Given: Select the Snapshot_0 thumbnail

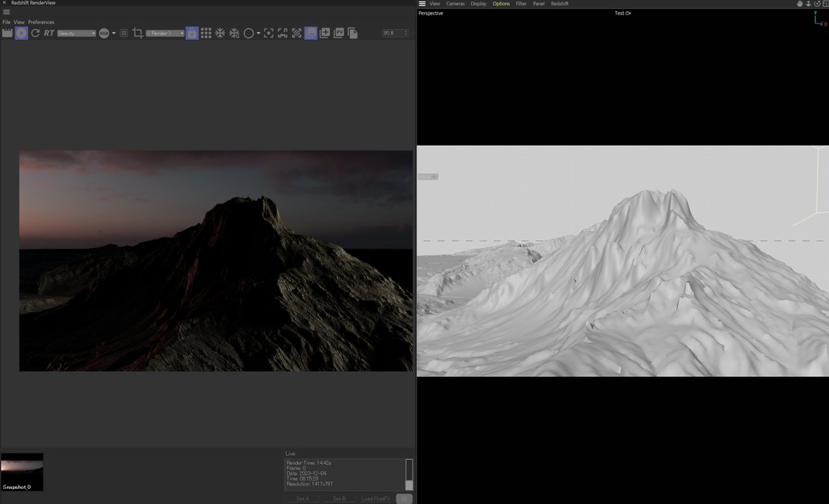Looking at the screenshot, I should click(22, 472).
